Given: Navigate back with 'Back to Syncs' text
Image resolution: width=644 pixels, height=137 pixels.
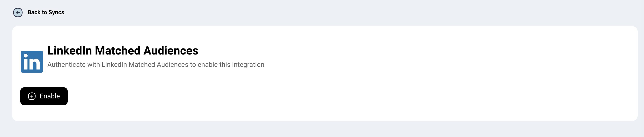Looking at the screenshot, I should pyautogui.click(x=46, y=12).
